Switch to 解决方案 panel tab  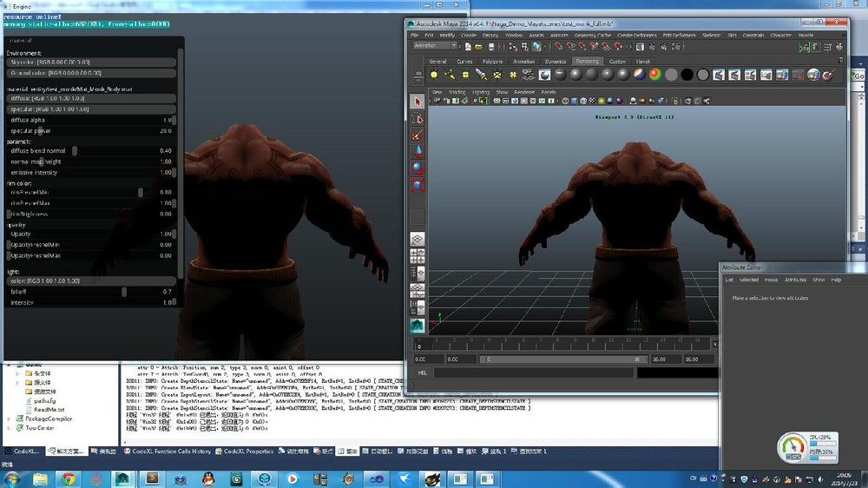point(65,452)
